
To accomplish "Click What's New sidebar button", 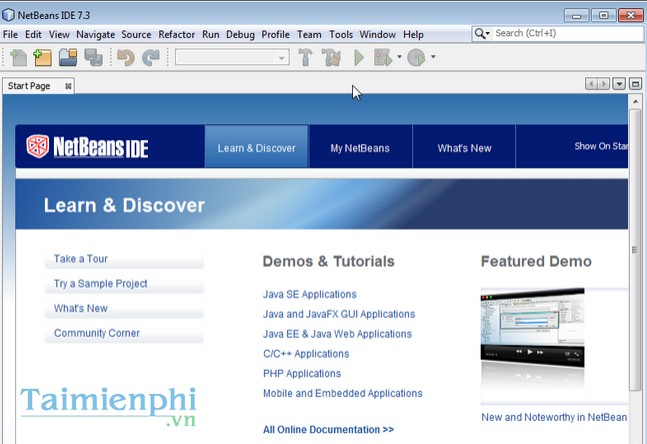I will click(x=124, y=309).
